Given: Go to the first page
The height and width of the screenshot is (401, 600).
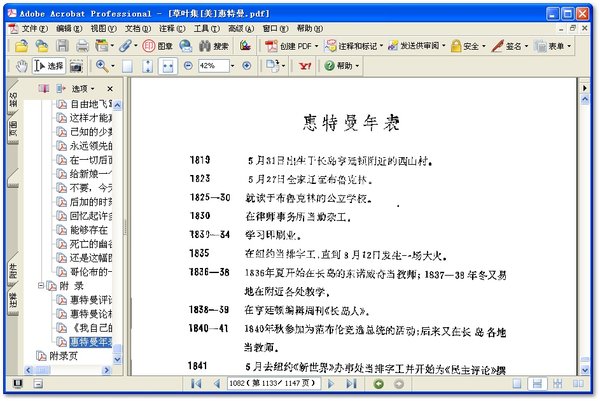Looking at the screenshot, I should click(196, 383).
